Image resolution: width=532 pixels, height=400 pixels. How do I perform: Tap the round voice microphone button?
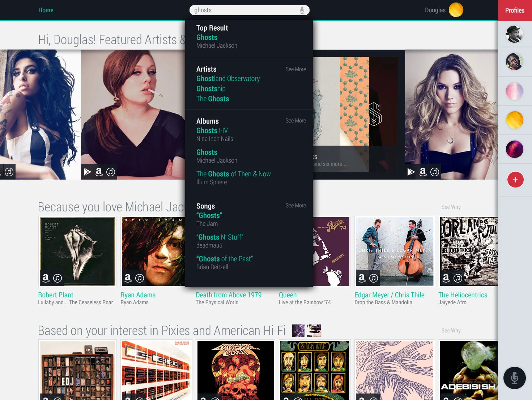tap(514, 378)
